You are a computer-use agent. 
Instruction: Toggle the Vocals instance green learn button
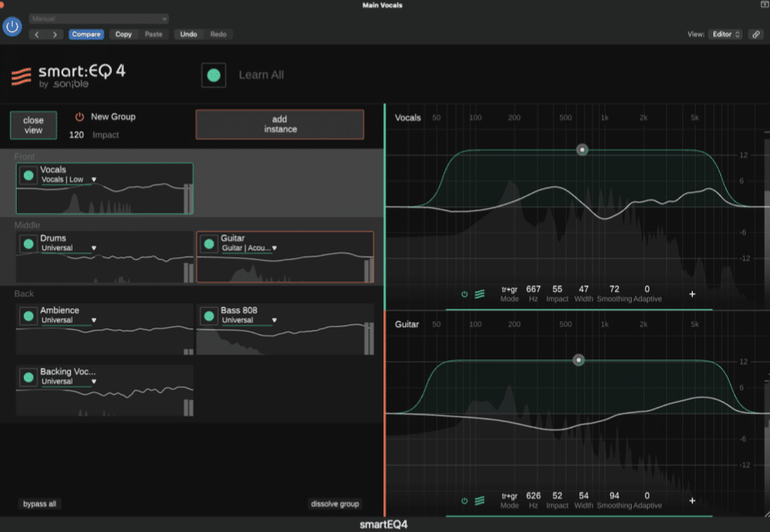point(29,176)
